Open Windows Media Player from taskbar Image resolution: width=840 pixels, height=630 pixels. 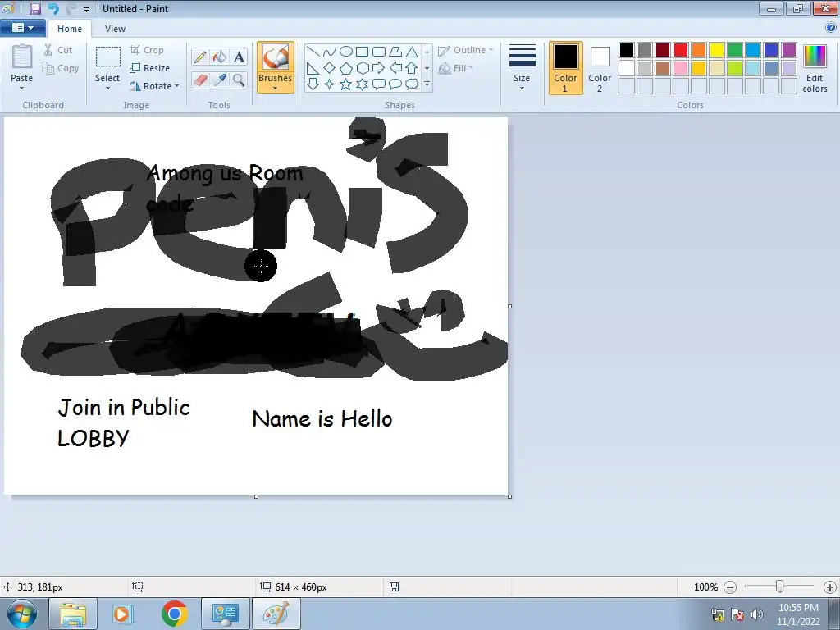click(122, 614)
